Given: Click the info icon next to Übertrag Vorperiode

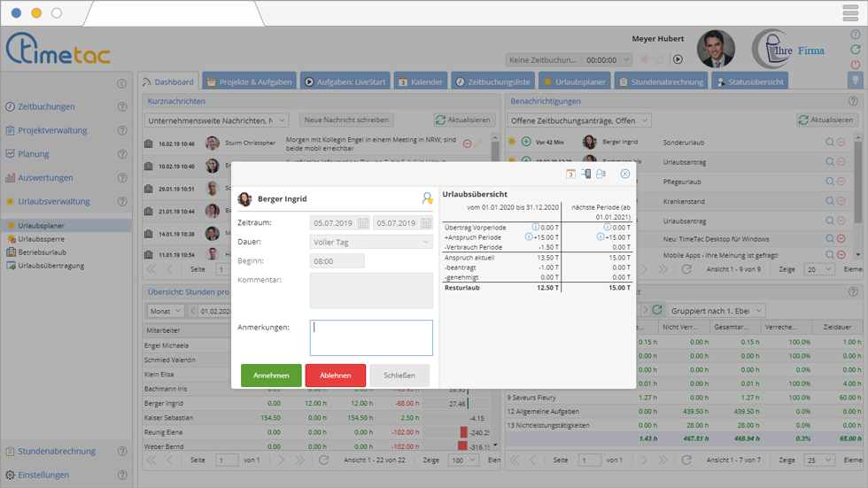Looking at the screenshot, I should point(530,227).
